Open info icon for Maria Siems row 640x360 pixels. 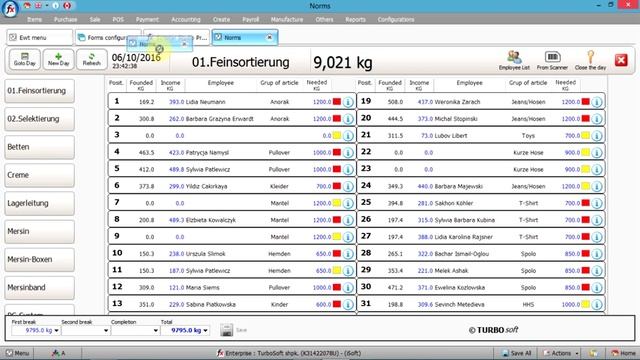pos(348,288)
